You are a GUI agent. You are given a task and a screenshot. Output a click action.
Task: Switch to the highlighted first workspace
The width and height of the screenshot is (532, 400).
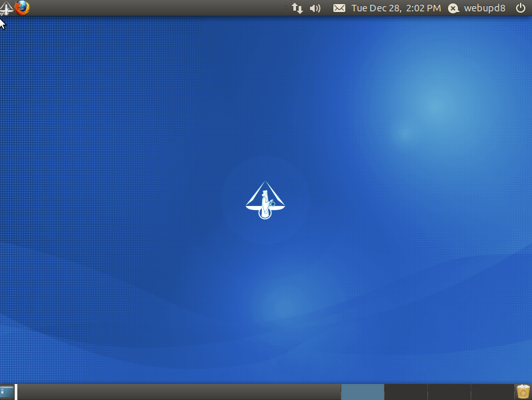click(x=363, y=392)
